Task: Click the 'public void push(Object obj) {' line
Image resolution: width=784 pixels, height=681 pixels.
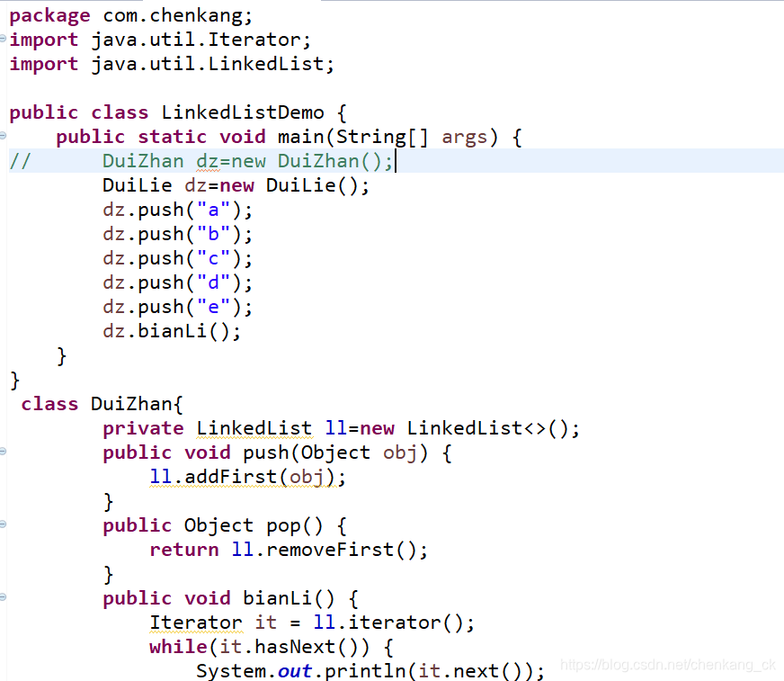Action: click(277, 453)
